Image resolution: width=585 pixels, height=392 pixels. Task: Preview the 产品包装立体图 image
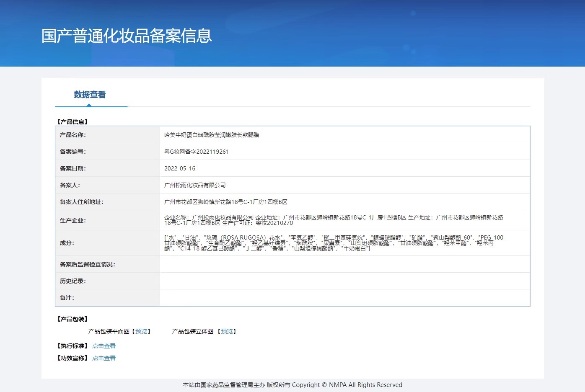point(227,331)
